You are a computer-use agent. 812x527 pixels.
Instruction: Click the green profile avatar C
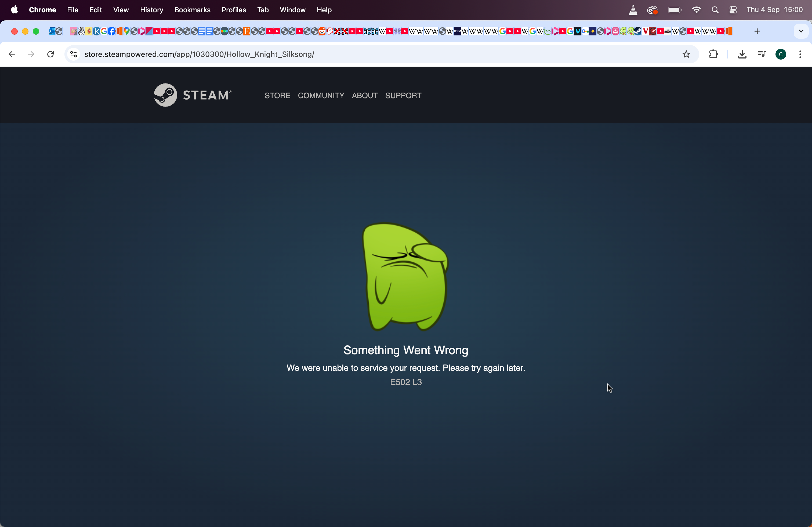click(x=781, y=54)
